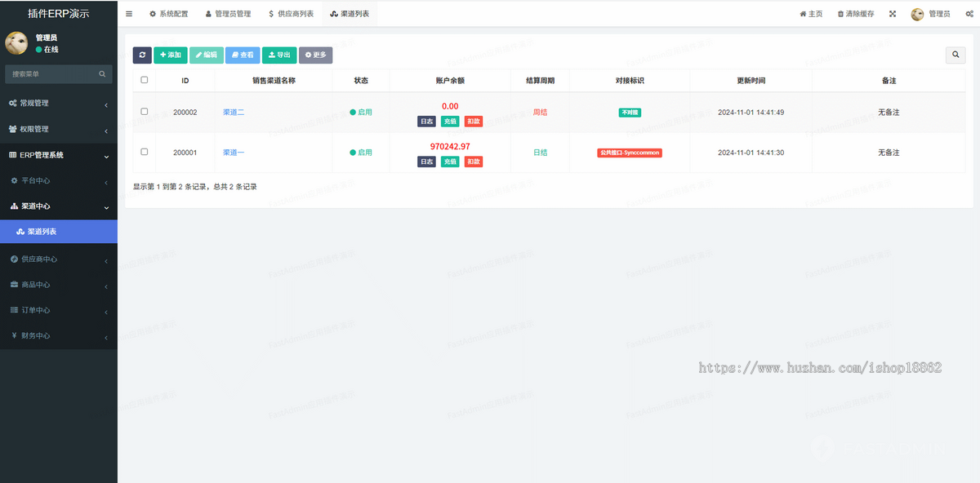Click the 主页 home icon

pos(810,13)
